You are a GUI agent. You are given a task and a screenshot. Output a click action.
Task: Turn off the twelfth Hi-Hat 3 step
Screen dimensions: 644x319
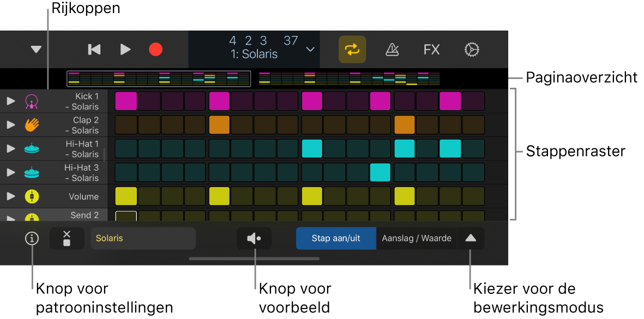point(380,172)
